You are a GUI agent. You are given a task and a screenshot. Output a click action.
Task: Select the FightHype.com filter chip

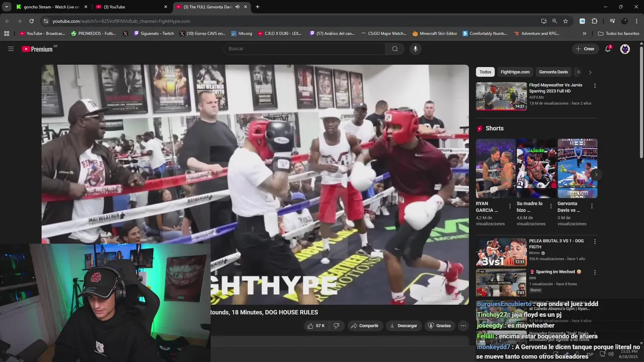point(515,72)
